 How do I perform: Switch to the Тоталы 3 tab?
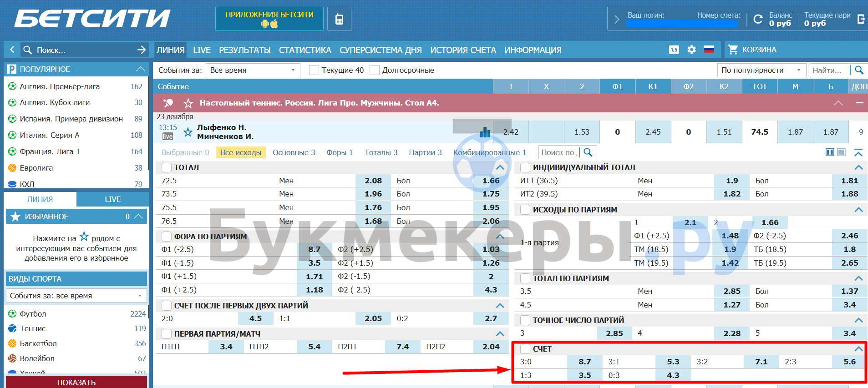click(381, 152)
